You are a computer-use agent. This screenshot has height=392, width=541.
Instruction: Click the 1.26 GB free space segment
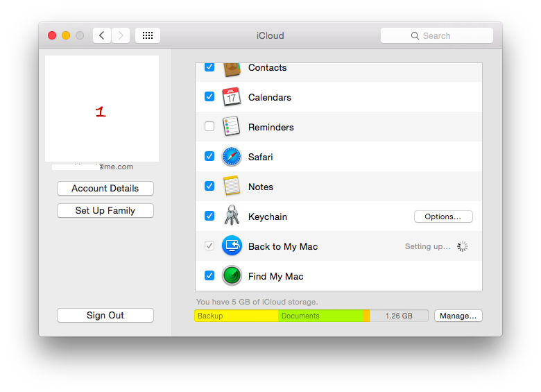coord(399,316)
